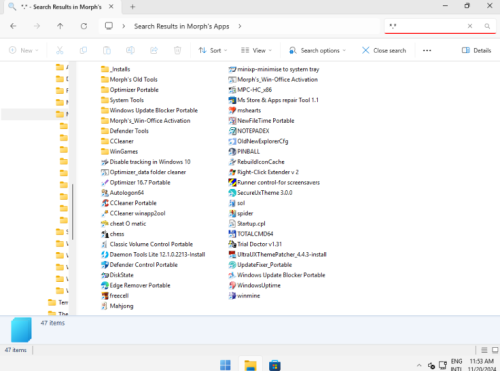The height and width of the screenshot is (371, 500).
Task: Select the mshearts game icon
Action: pyautogui.click(x=232, y=110)
